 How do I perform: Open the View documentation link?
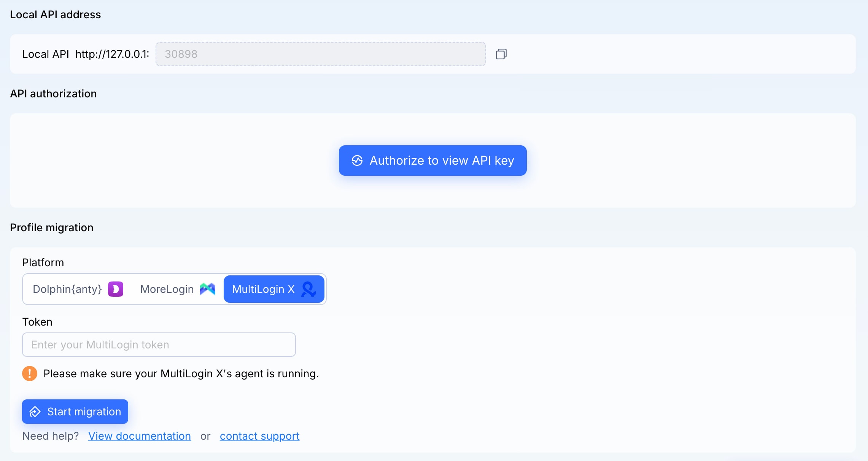140,436
